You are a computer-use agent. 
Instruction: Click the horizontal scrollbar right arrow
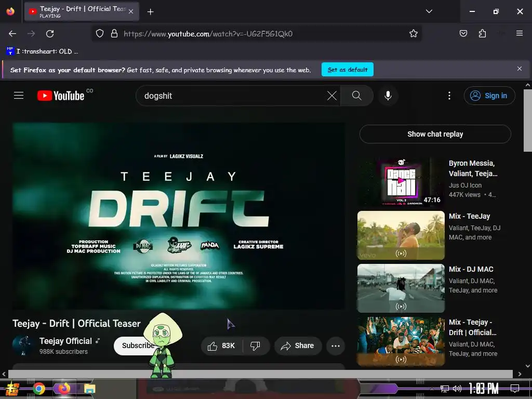pos(520,374)
